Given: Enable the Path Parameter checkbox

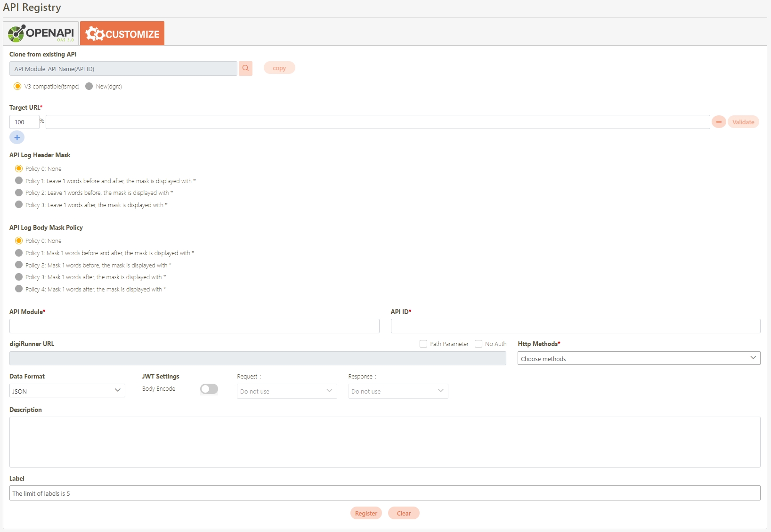Looking at the screenshot, I should (x=423, y=344).
